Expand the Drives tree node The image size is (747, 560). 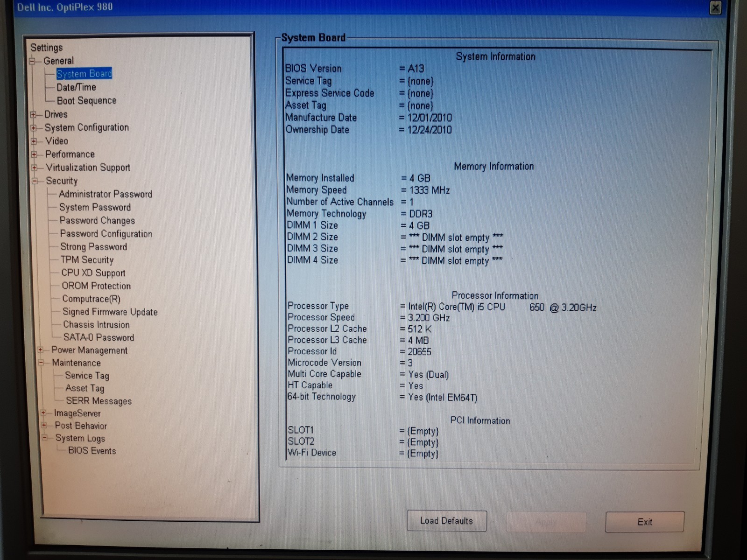pyautogui.click(x=33, y=115)
